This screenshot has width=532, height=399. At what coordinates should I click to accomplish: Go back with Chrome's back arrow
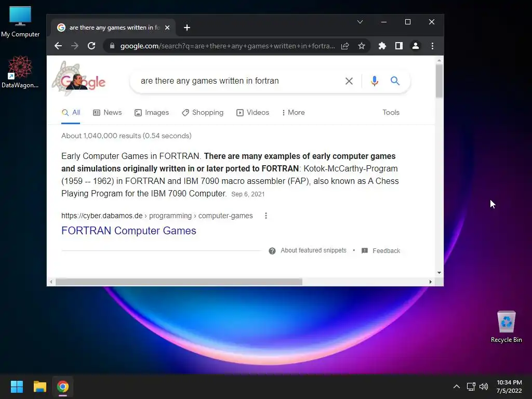pyautogui.click(x=58, y=46)
